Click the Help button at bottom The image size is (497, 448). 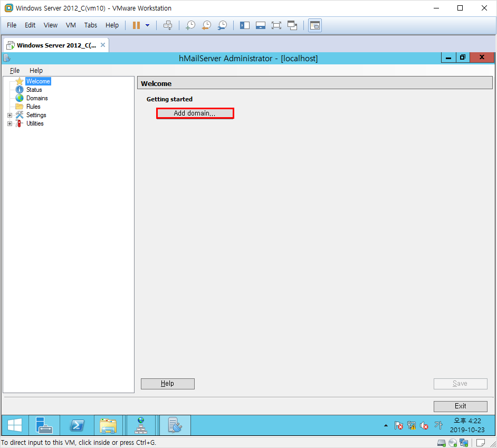pyautogui.click(x=168, y=384)
